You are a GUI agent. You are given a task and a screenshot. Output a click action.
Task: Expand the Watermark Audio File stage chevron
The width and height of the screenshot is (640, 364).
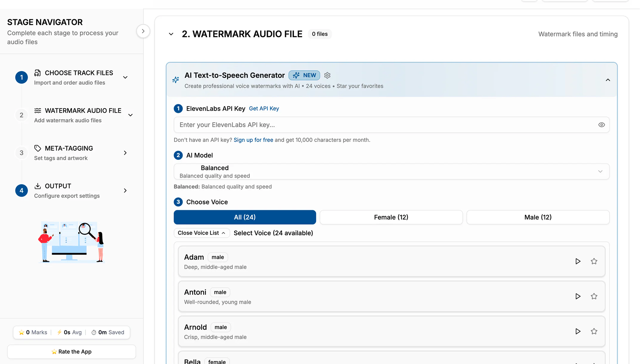130,115
